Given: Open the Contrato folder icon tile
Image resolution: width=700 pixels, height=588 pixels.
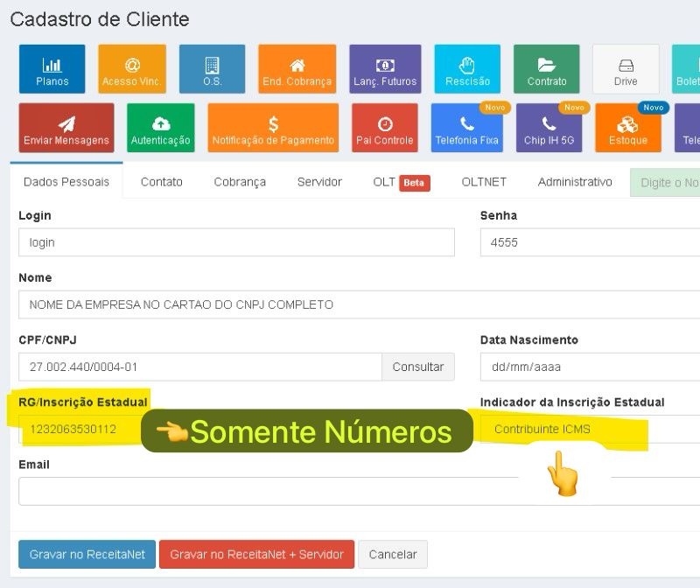Looking at the screenshot, I should pyautogui.click(x=546, y=69).
